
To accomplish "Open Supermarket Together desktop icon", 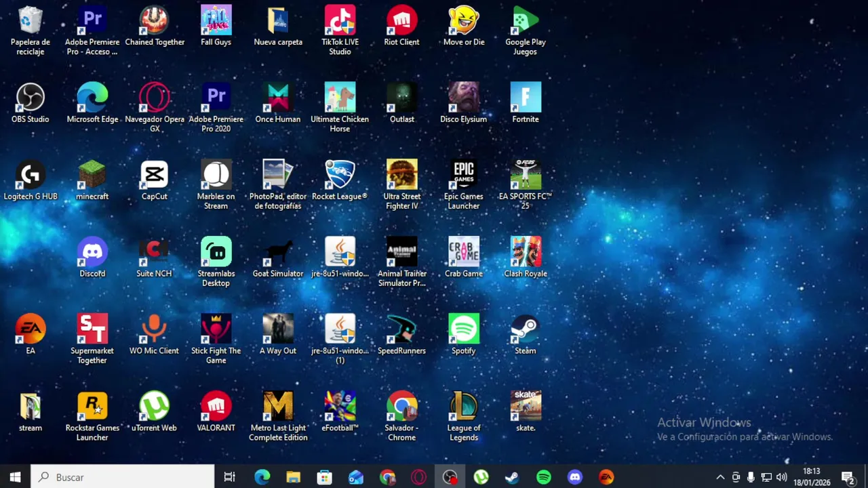I will point(92,340).
